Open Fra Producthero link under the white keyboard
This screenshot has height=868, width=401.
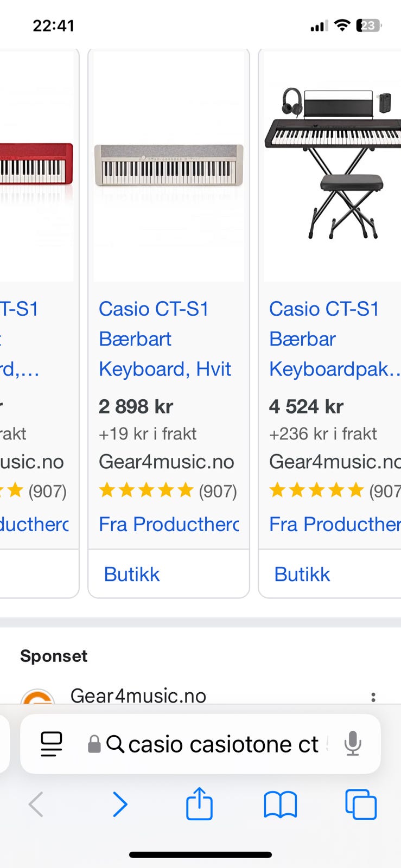(x=169, y=524)
